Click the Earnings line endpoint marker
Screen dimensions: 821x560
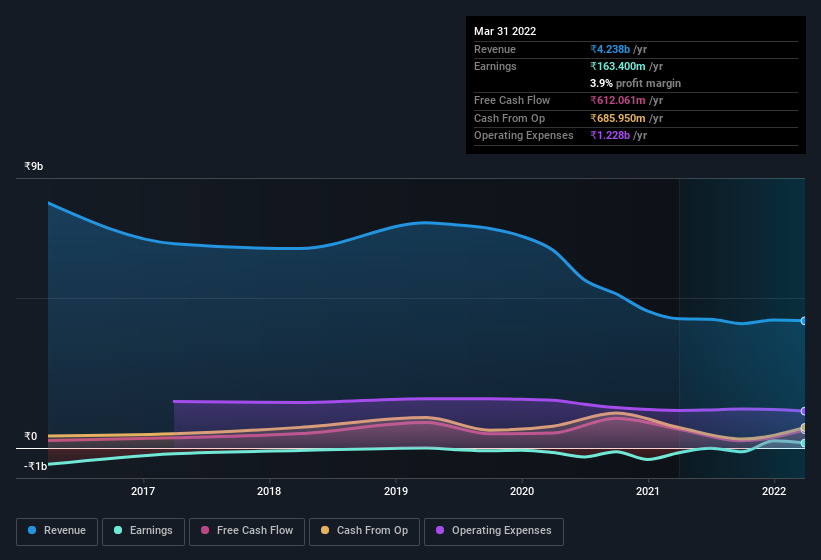[804, 443]
